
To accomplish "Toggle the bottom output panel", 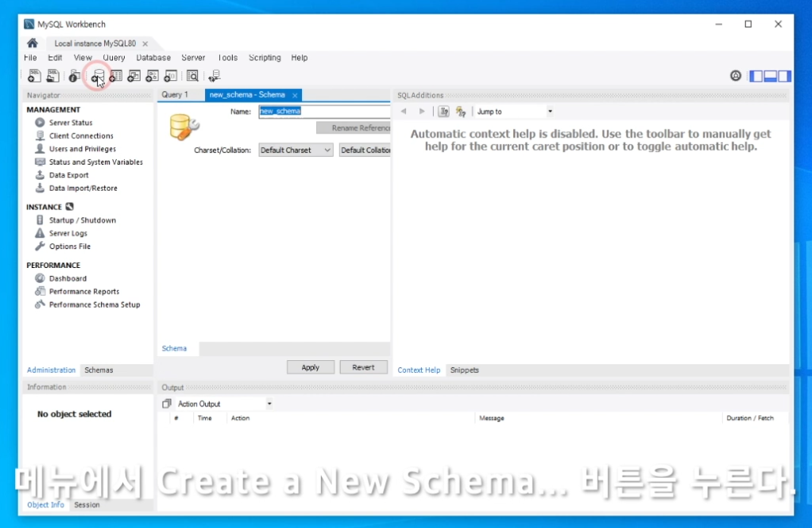I will pyautogui.click(x=770, y=76).
